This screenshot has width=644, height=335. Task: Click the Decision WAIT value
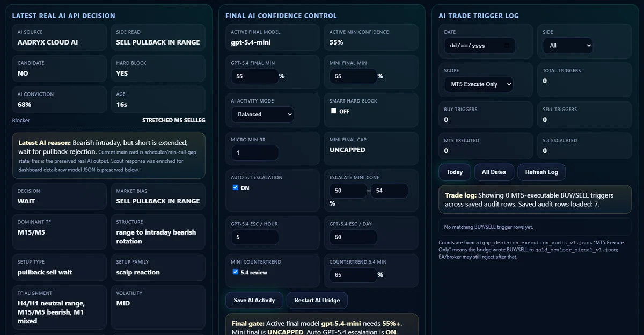tap(26, 201)
